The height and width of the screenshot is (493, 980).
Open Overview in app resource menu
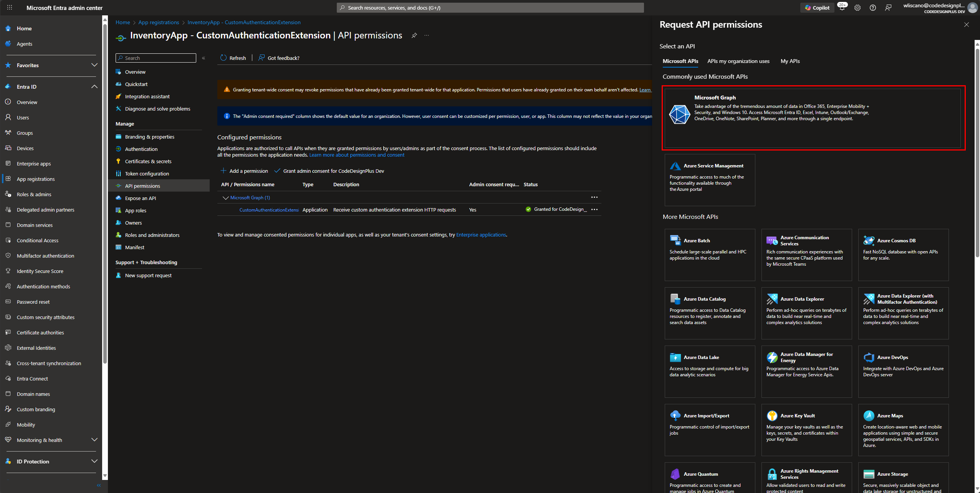(x=135, y=72)
